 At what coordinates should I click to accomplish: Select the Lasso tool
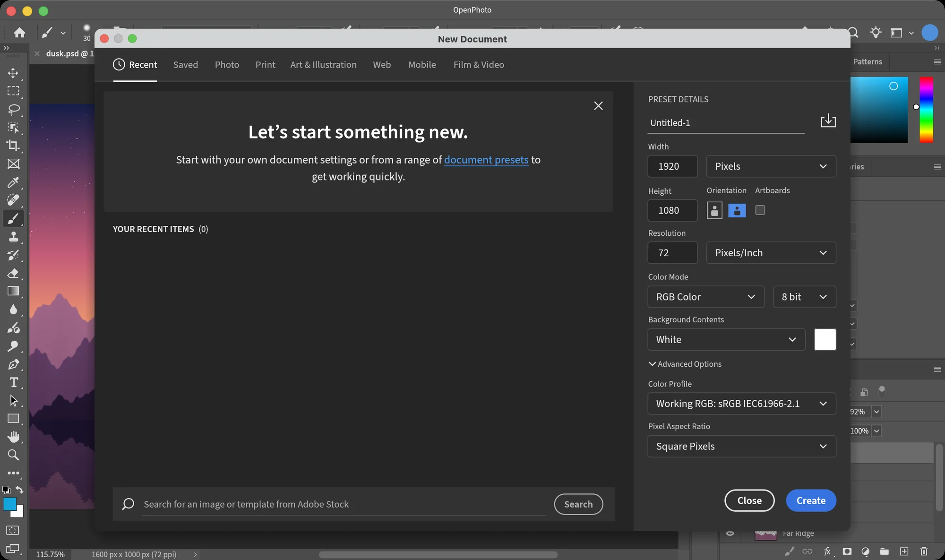point(13,109)
